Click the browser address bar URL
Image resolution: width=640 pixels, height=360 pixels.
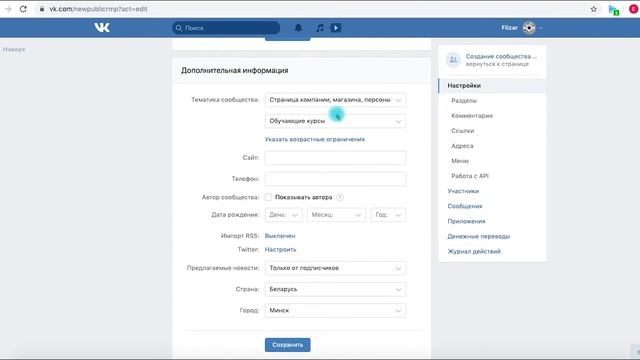point(98,9)
